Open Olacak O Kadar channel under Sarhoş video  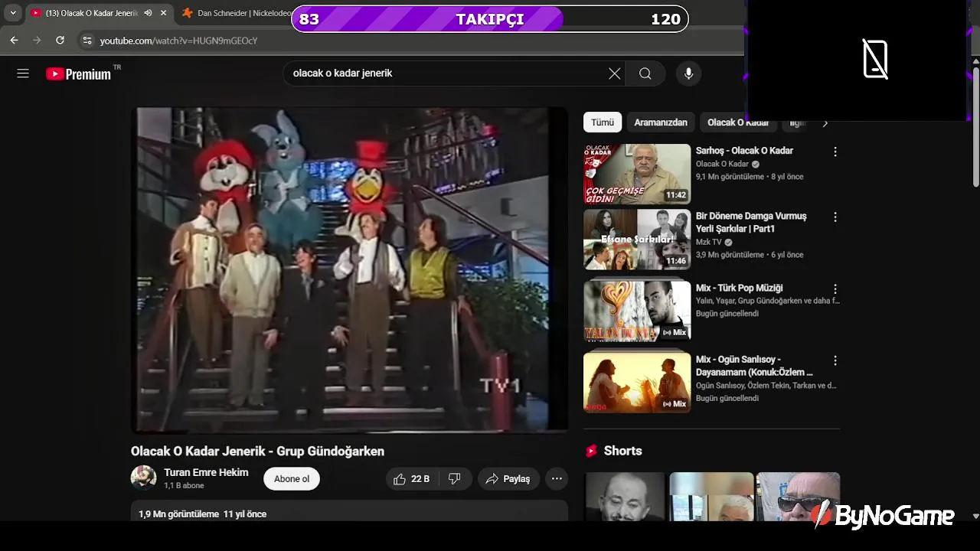click(722, 164)
